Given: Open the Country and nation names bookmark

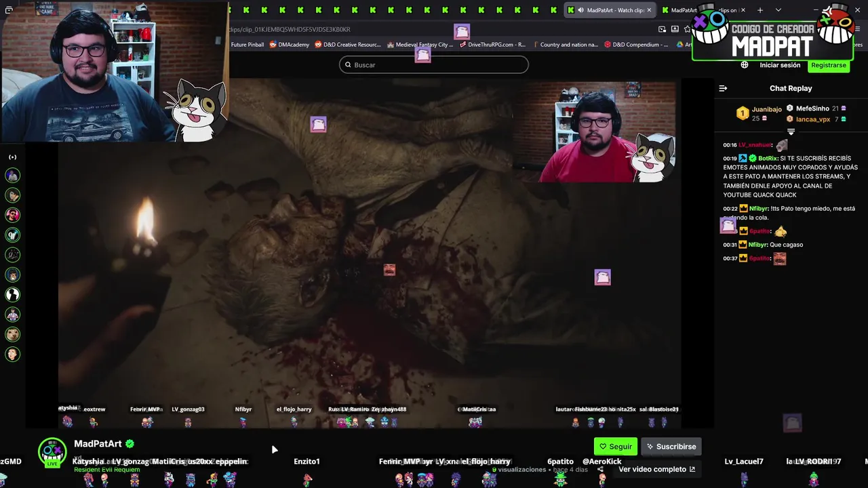Looking at the screenshot, I should [565, 45].
